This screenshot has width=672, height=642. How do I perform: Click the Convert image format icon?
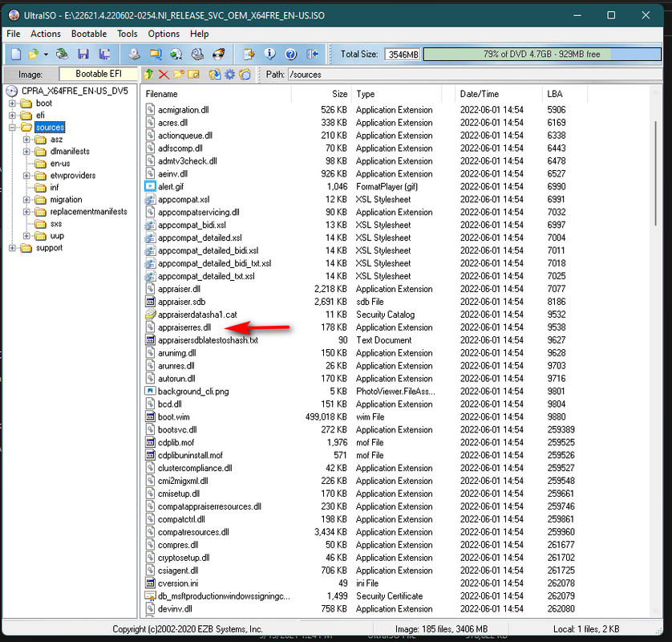[156, 54]
